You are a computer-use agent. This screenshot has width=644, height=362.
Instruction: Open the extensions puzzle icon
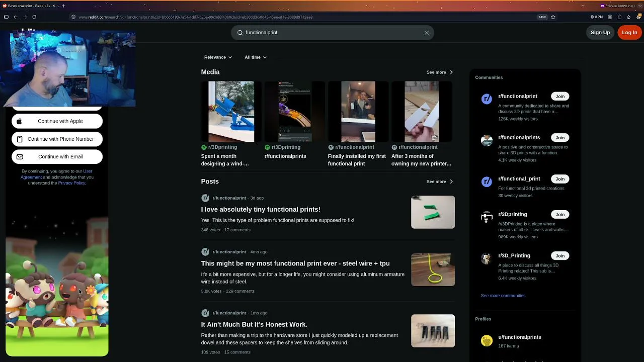point(619,17)
